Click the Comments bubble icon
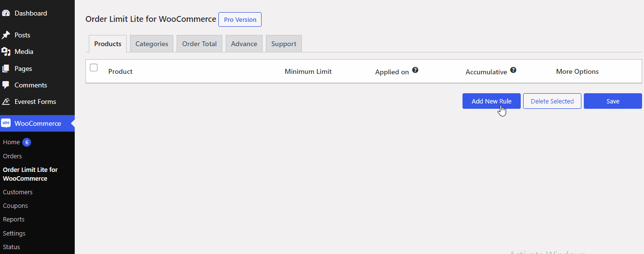644x254 pixels. pos(6,85)
